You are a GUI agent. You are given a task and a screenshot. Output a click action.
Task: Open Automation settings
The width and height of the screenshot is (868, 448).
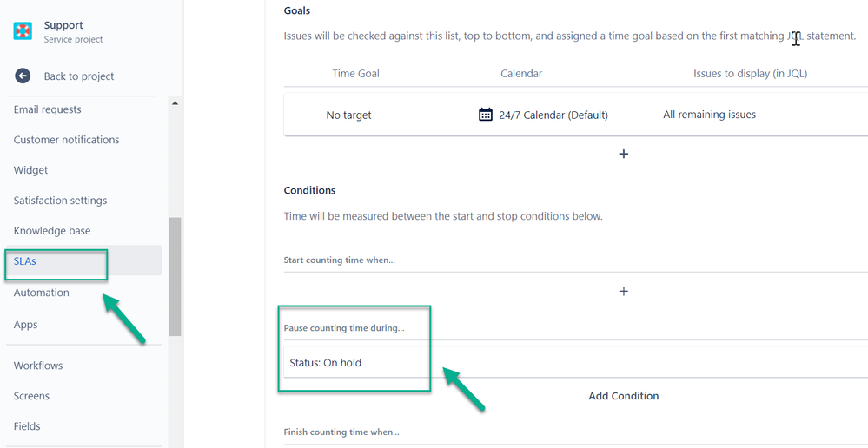(x=42, y=293)
